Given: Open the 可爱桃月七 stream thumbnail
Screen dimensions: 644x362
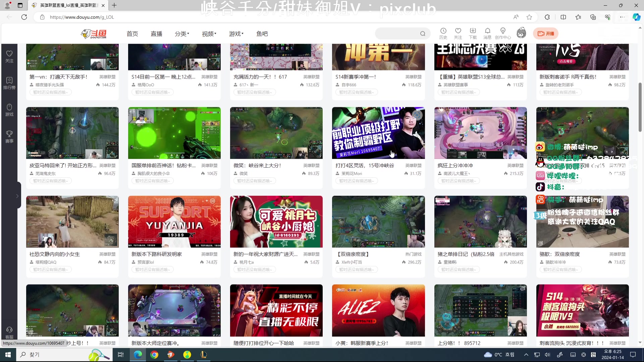Looking at the screenshot, I should 276,222.
